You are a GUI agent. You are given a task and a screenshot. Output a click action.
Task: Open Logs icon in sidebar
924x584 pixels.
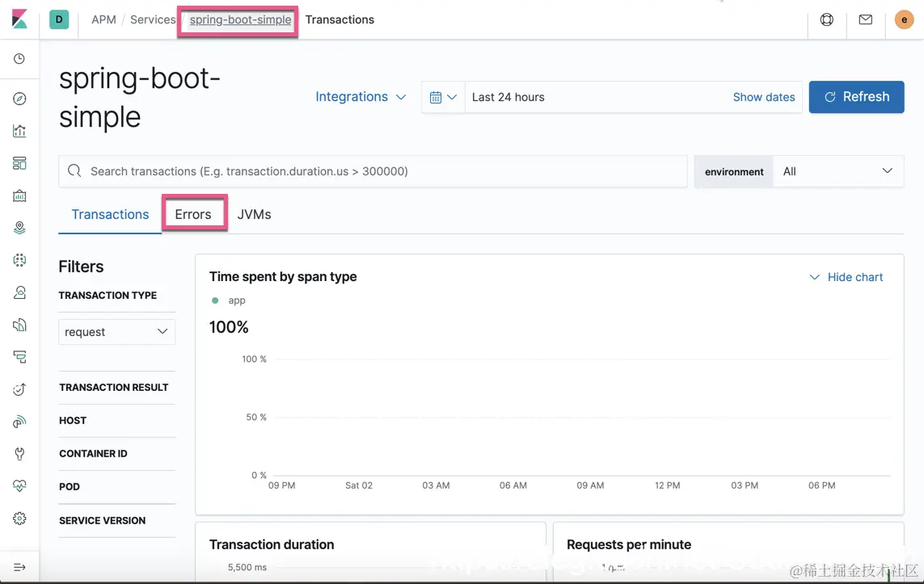19,325
